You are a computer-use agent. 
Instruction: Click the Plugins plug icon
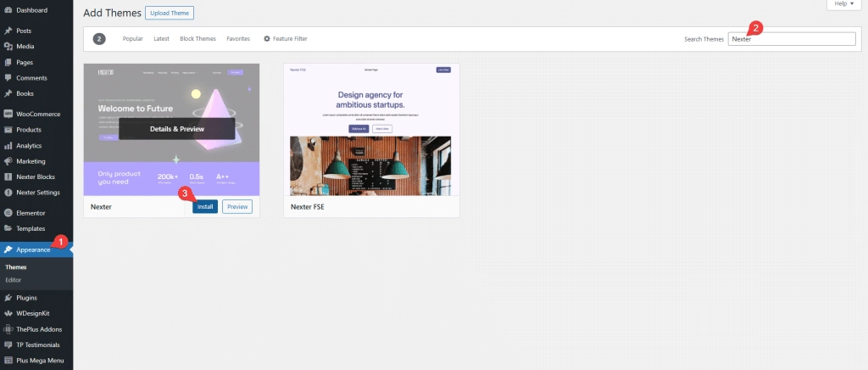8,298
